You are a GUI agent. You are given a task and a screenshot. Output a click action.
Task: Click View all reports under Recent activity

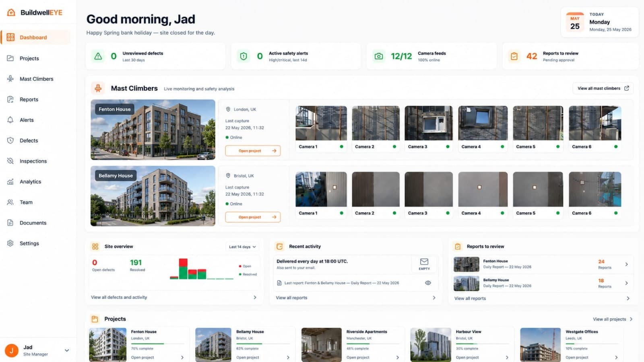click(291, 298)
